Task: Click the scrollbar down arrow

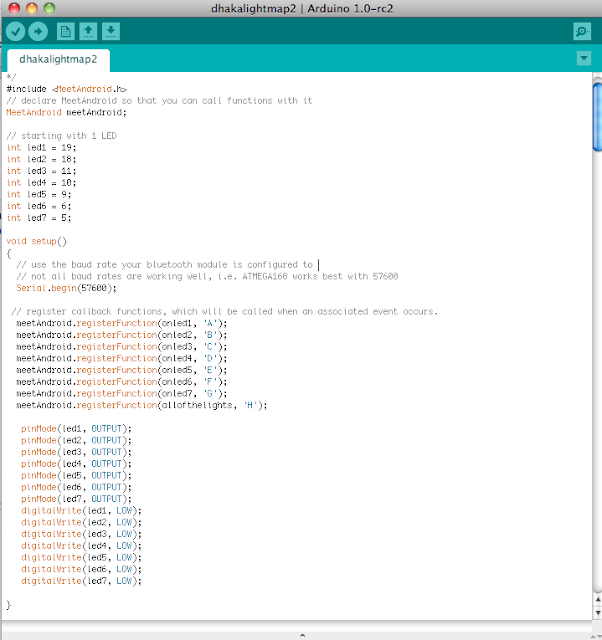Action: coord(598,612)
